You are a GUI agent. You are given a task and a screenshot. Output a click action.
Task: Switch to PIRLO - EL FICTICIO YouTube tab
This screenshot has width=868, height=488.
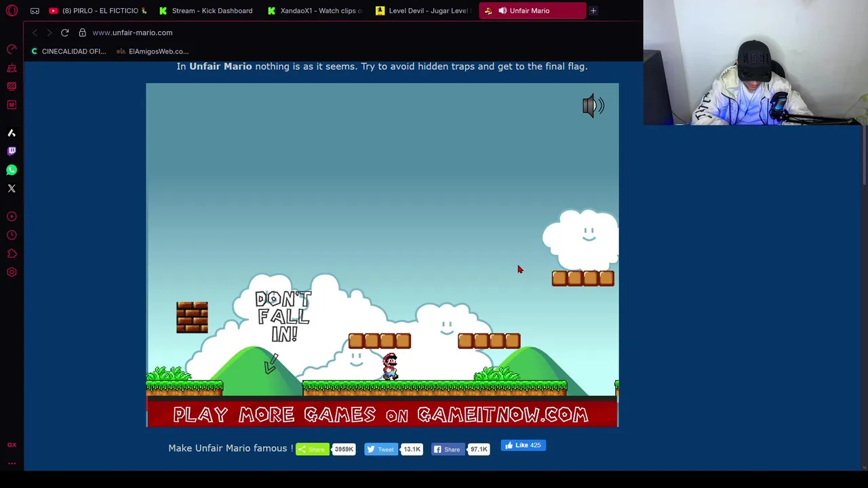click(98, 11)
